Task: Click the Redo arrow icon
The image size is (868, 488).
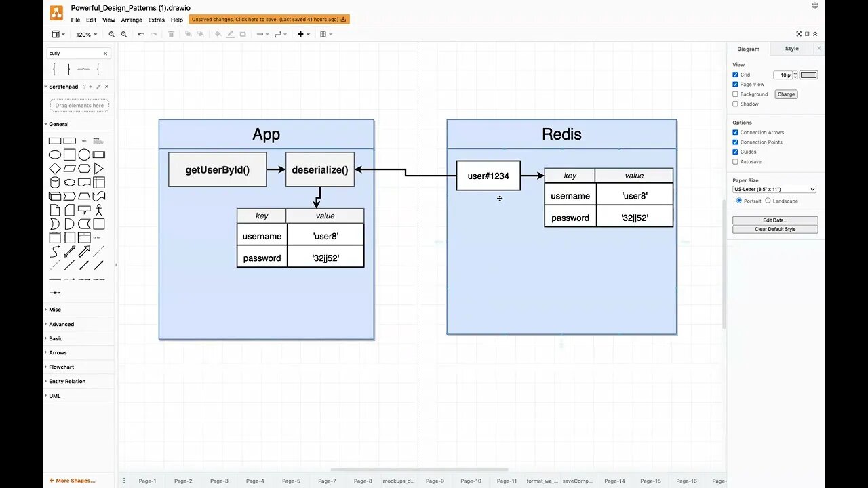Action: pos(153,34)
